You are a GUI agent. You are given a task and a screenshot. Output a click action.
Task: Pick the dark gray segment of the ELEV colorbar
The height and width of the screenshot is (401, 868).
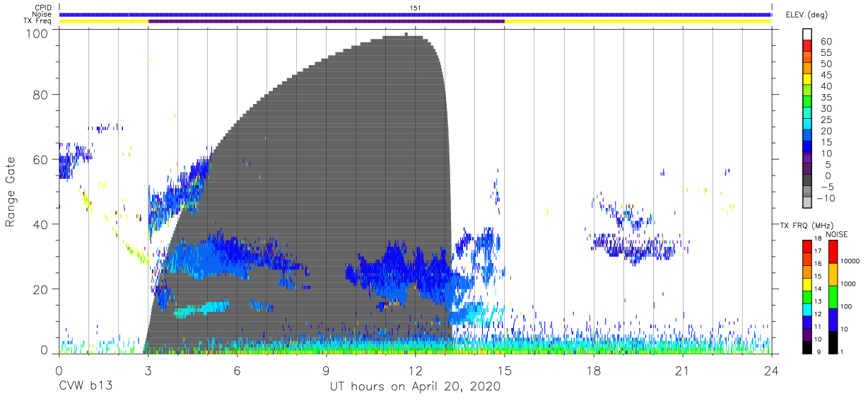(x=807, y=179)
